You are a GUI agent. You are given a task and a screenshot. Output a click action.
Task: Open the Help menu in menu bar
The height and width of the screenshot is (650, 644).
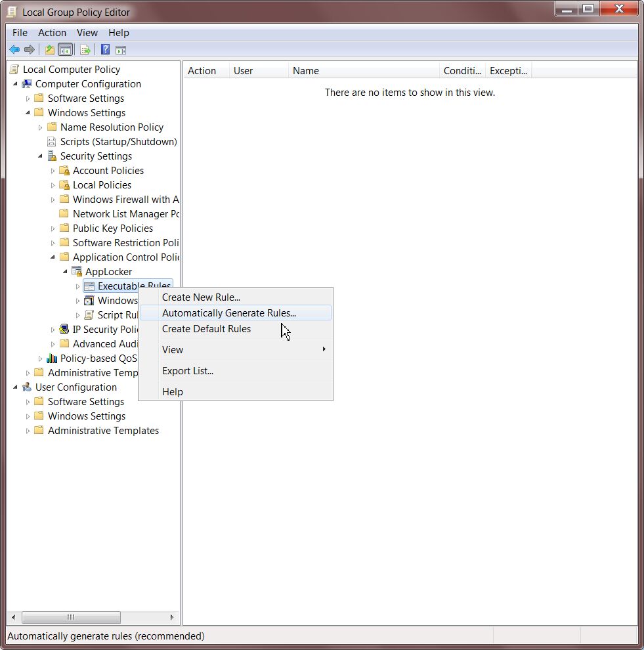tap(119, 33)
